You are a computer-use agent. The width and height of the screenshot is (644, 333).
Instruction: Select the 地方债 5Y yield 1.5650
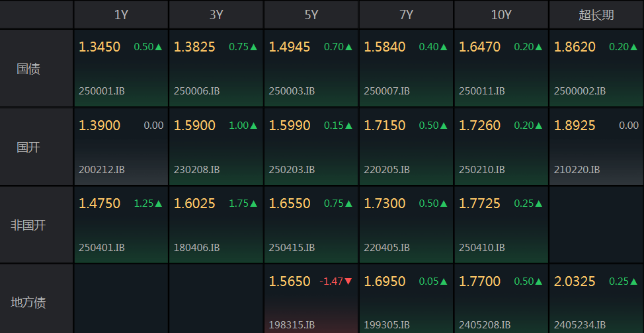290,281
